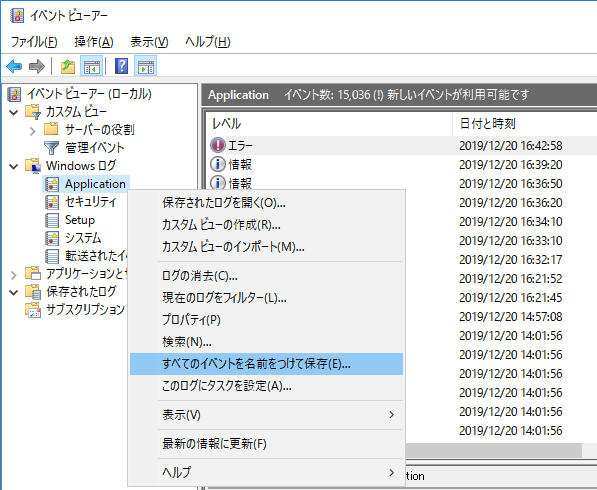
Task: Select すべてのイベントを名前をつけて保存(E)...
Action: tap(266, 364)
